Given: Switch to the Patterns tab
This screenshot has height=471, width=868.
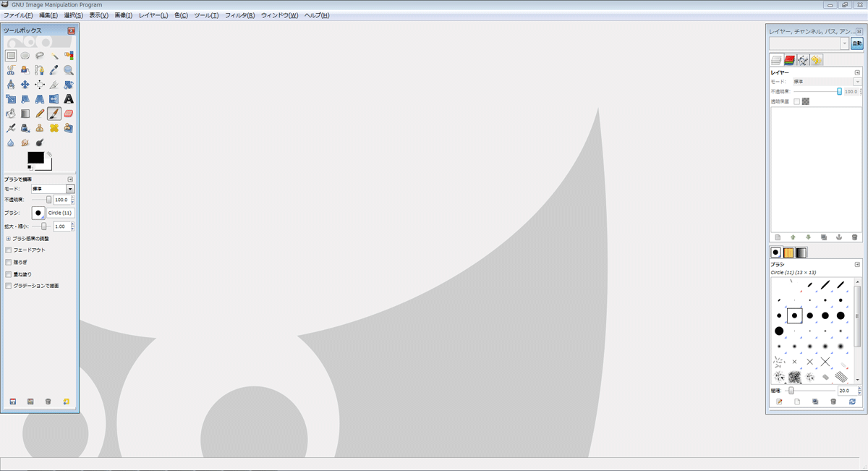Looking at the screenshot, I should click(788, 253).
